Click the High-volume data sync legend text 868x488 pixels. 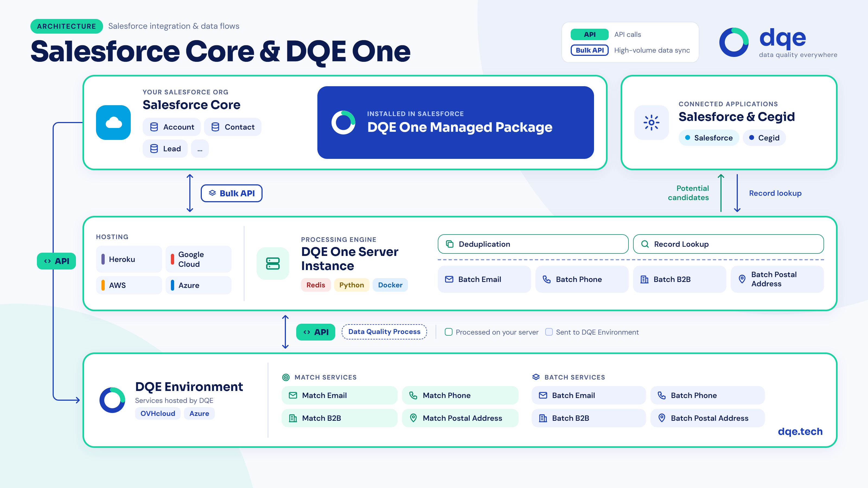652,50
